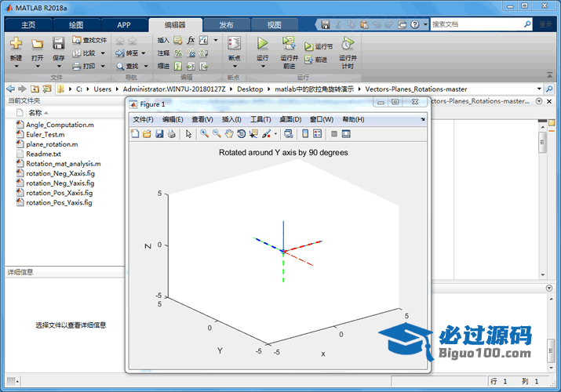Screen dimensions: 561x392
Task: Expand the Breakpoints (断点) dropdown
Action: [x=234, y=66]
